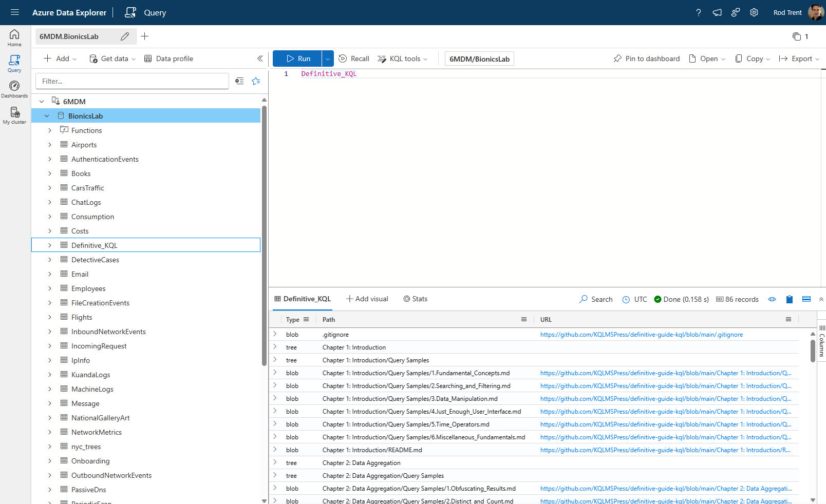Open the hamburger navigation menu
Screen dimensions: 826x504
pos(14,12)
